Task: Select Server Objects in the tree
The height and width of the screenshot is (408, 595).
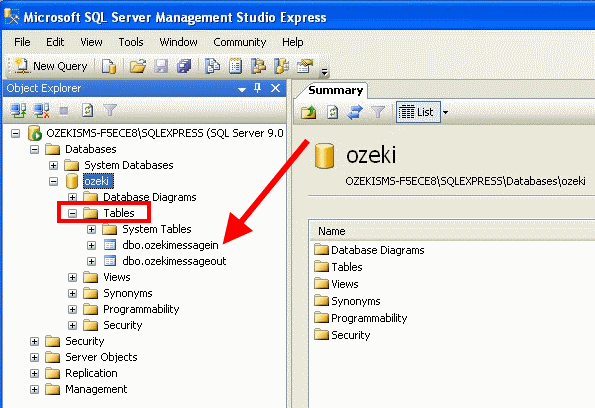Action: coord(101,357)
